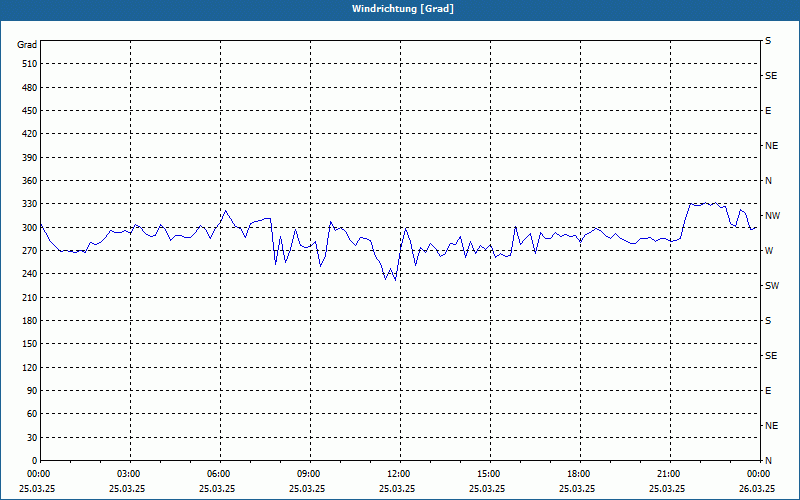Click the 03:00 time axis label

click(128, 474)
